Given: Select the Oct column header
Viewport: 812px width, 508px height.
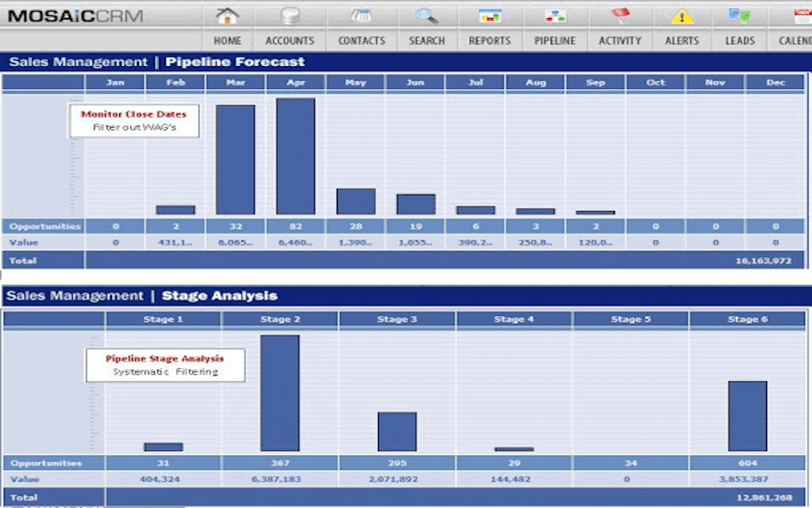Looking at the screenshot, I should (x=656, y=82).
